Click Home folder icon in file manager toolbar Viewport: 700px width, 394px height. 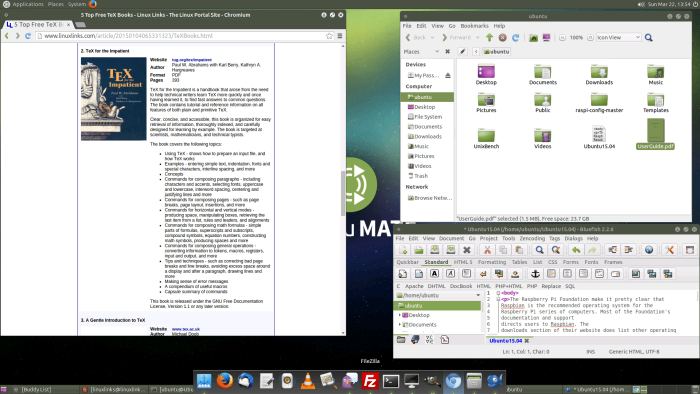pos(533,37)
